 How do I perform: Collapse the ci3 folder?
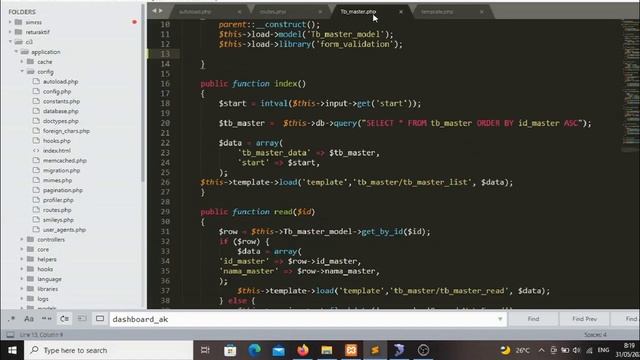click(10, 42)
